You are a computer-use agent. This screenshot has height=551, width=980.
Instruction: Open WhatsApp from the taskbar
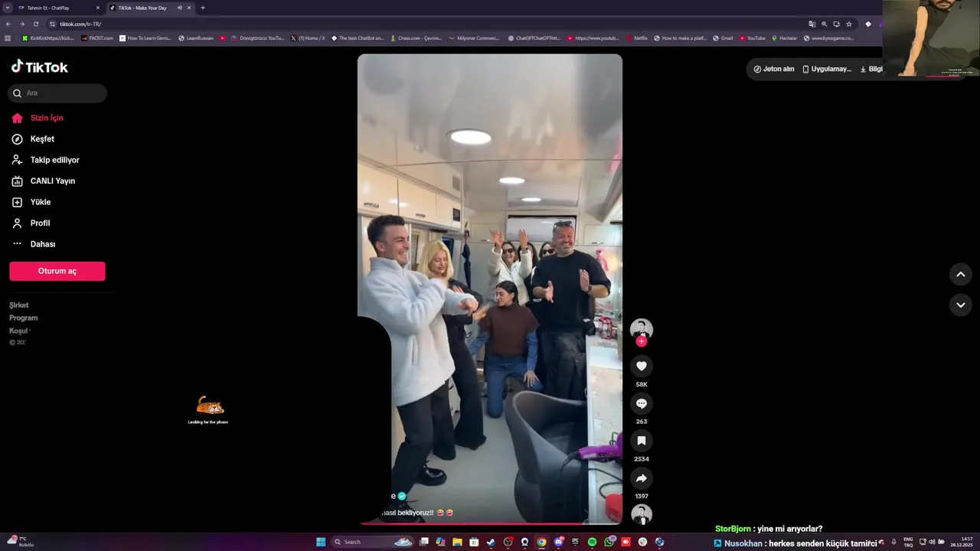[609, 542]
